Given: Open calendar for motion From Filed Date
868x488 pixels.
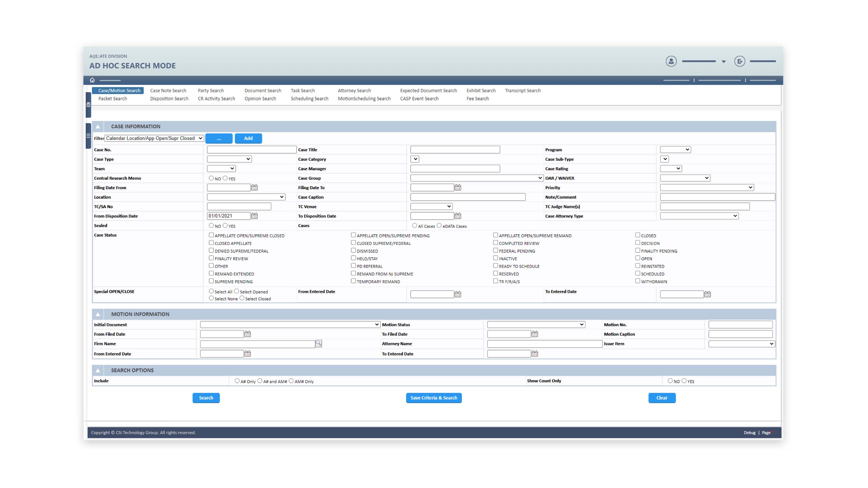Looking at the screenshot, I should [x=247, y=334].
